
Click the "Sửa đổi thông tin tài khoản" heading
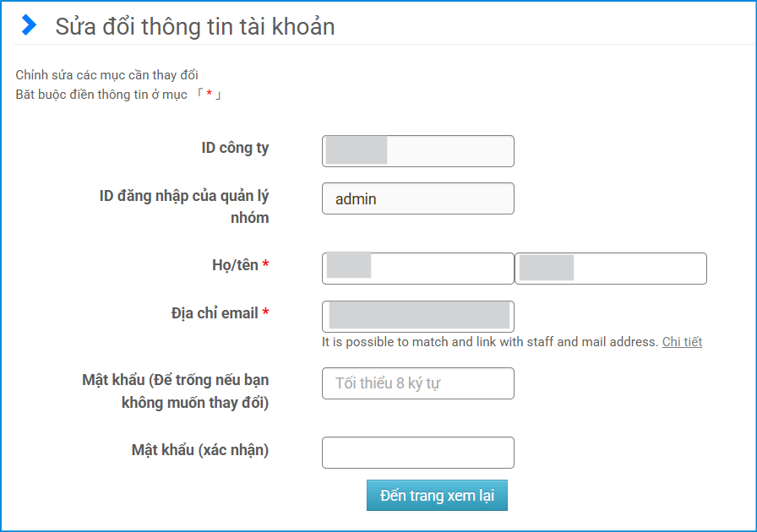[x=195, y=26]
